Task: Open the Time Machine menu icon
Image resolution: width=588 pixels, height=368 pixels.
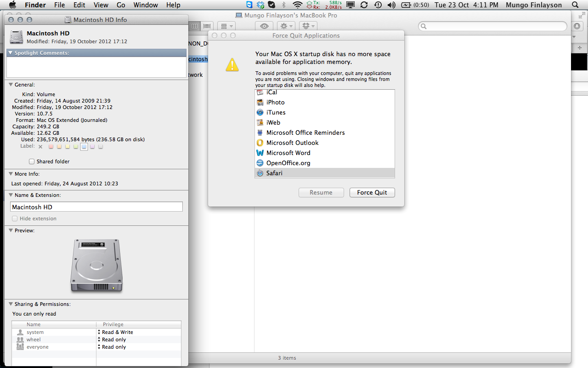Action: click(378, 5)
